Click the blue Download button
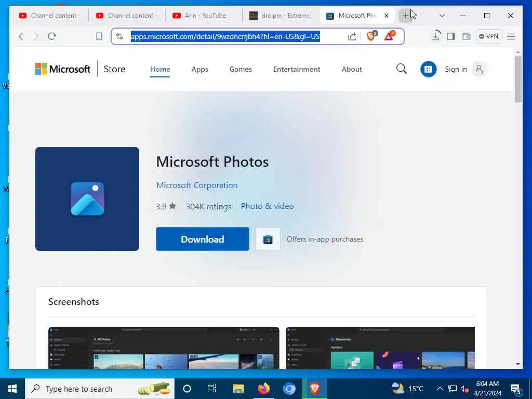 [x=202, y=239]
